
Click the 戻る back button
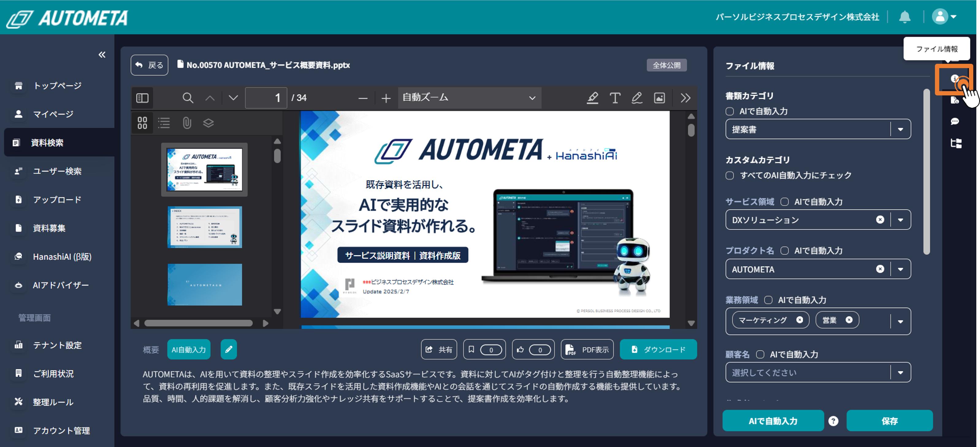[150, 65]
